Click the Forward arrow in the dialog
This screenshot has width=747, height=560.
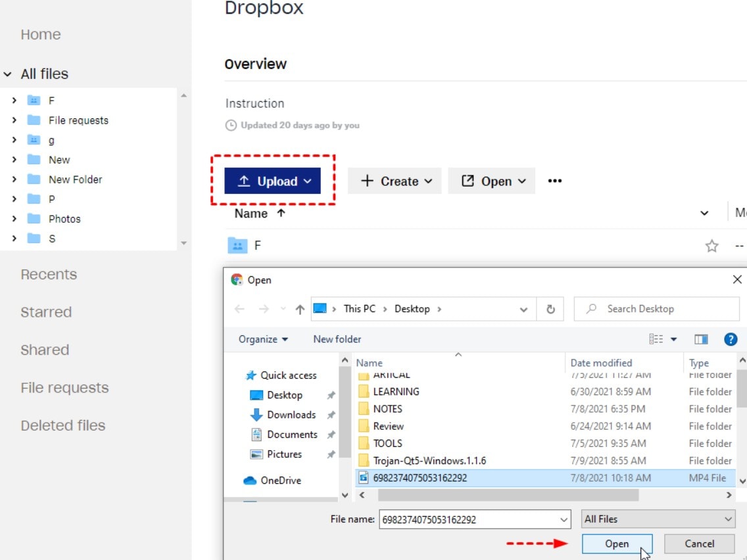[264, 309]
